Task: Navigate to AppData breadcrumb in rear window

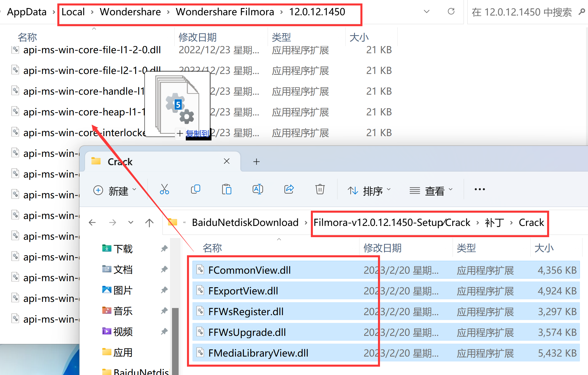Action: [x=27, y=12]
